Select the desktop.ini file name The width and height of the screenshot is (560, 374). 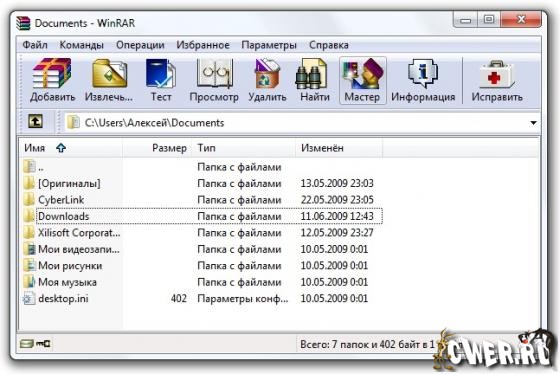(63, 298)
